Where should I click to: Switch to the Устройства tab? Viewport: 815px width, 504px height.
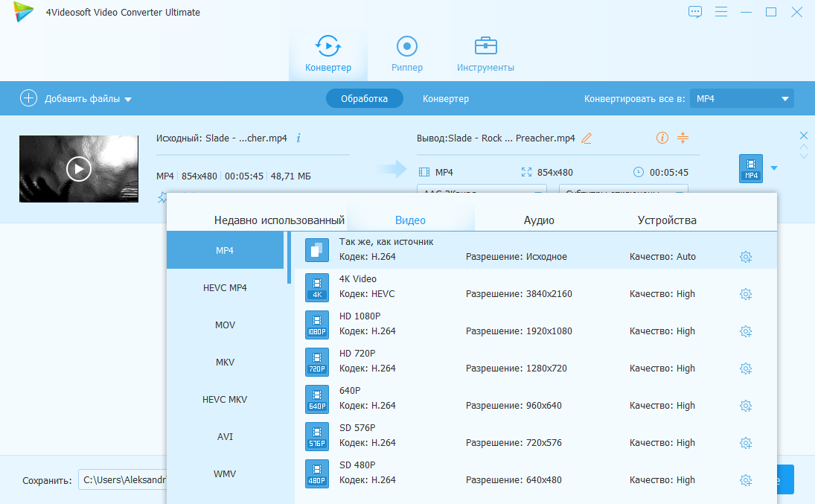point(667,220)
